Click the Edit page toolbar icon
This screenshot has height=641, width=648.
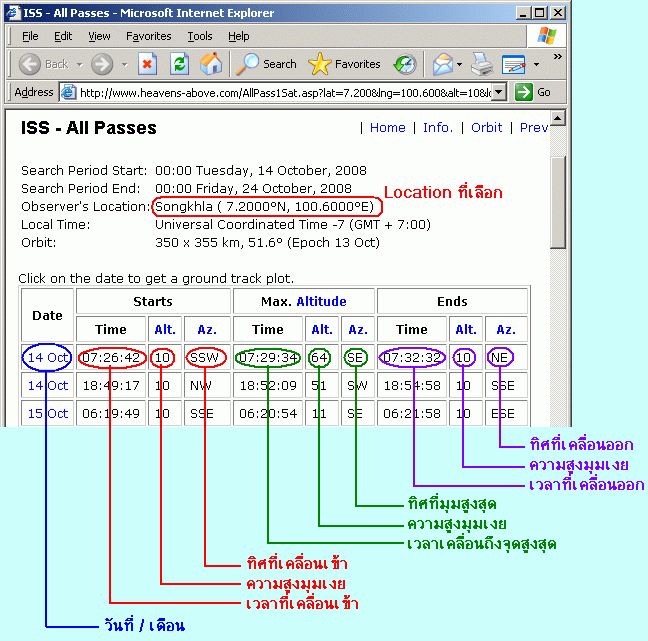pos(514,64)
